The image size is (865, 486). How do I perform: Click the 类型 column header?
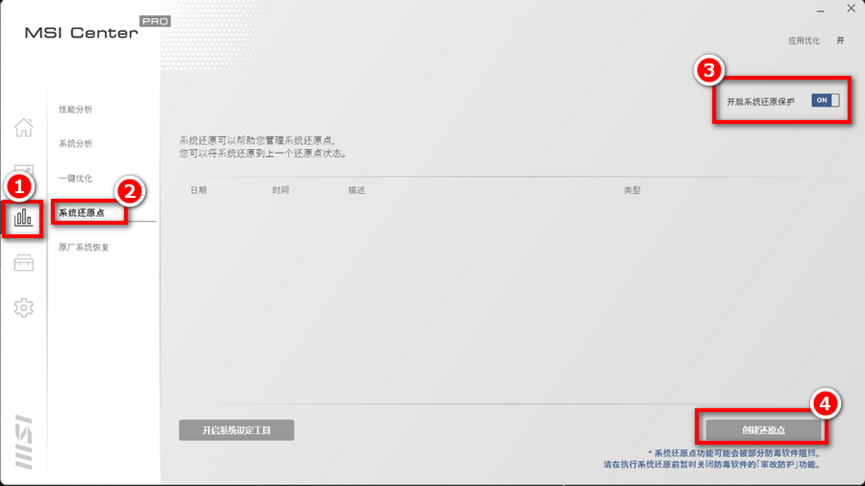(632, 190)
